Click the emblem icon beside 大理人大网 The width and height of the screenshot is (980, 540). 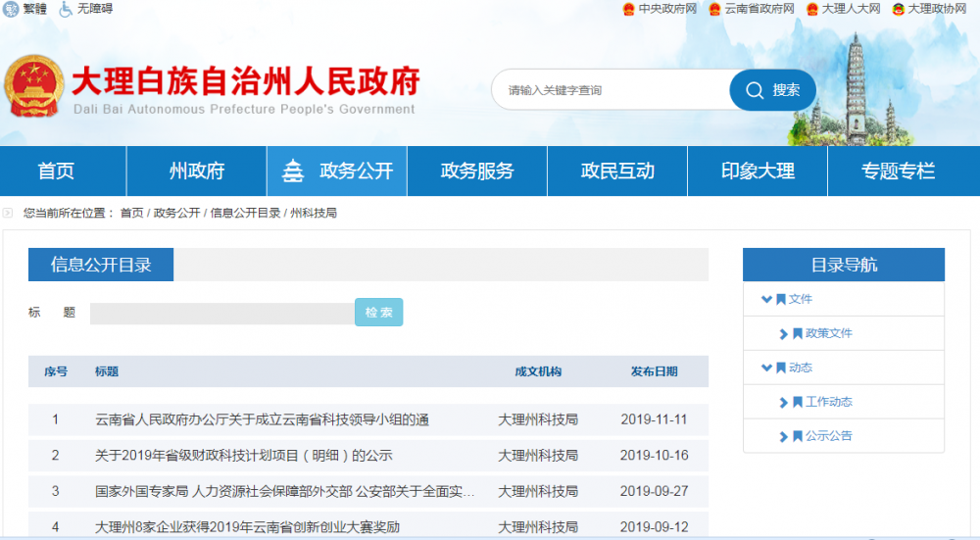tap(811, 10)
